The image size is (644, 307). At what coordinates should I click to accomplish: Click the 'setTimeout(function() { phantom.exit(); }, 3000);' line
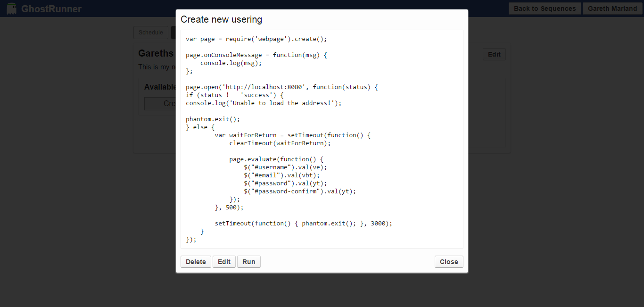(x=304, y=224)
